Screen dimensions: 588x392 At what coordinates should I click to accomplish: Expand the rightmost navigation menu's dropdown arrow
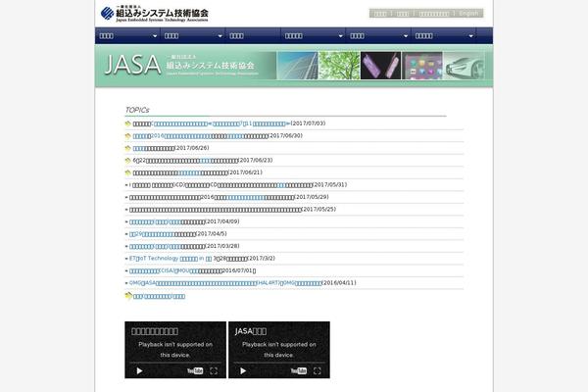click(x=471, y=36)
